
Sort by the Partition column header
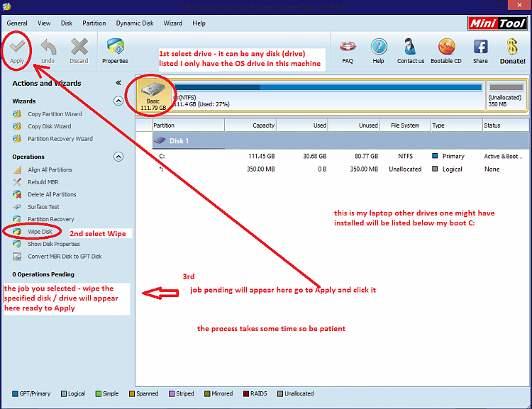tap(188, 125)
